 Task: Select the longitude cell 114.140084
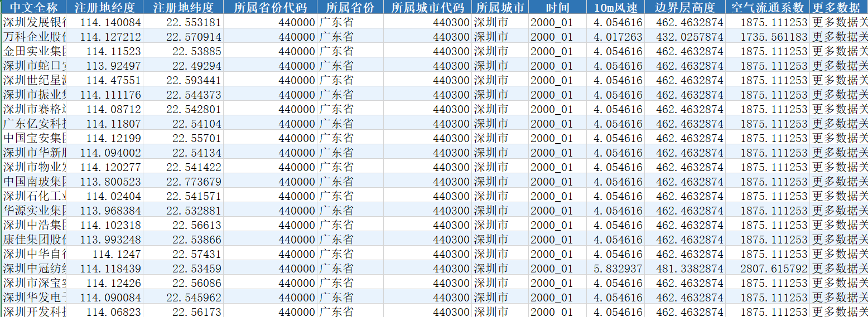click(x=105, y=23)
